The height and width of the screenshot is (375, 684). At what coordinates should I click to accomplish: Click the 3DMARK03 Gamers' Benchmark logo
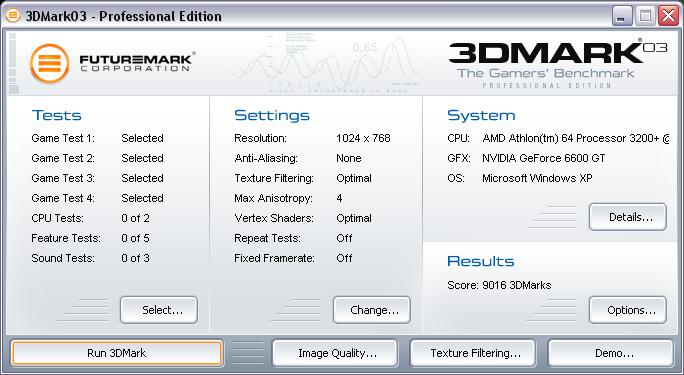[558, 64]
